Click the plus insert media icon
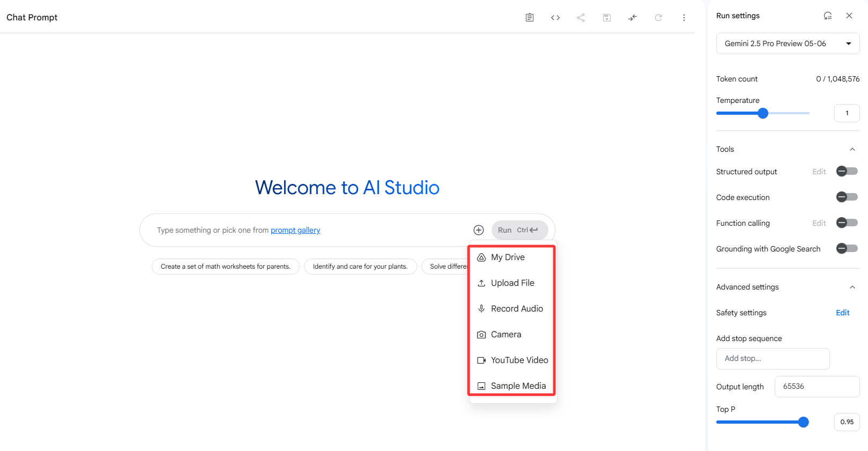 pyautogui.click(x=479, y=230)
